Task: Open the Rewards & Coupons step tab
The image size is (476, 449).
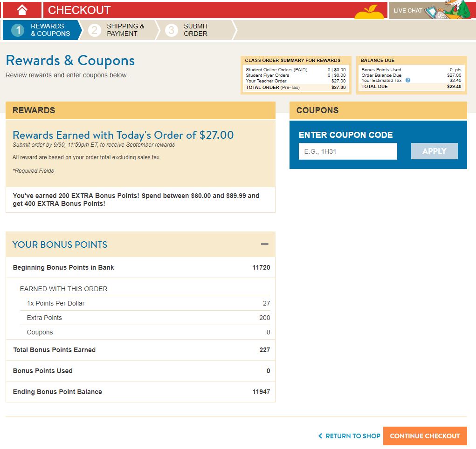Action: (x=42, y=30)
